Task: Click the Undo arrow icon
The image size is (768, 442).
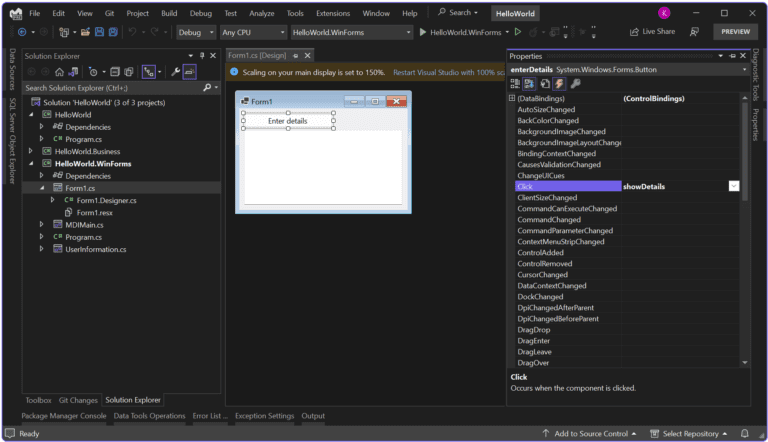Action: (132, 32)
